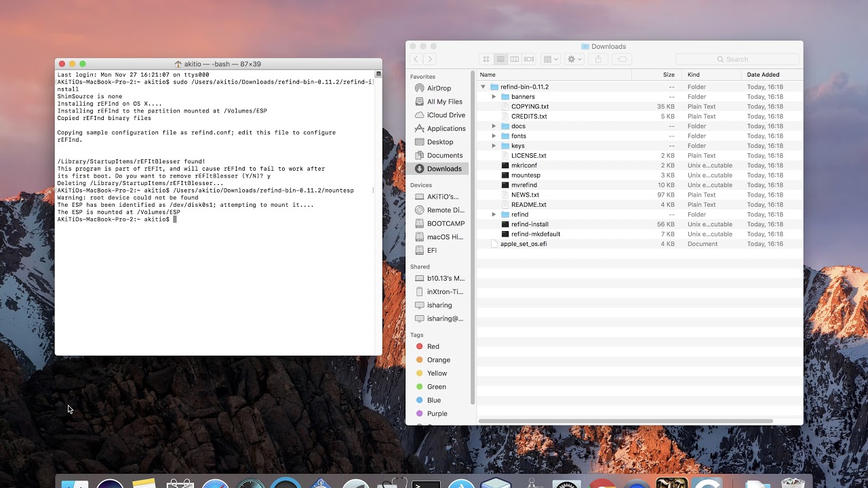
Task: Sort Finder list by Size column
Action: coord(656,75)
